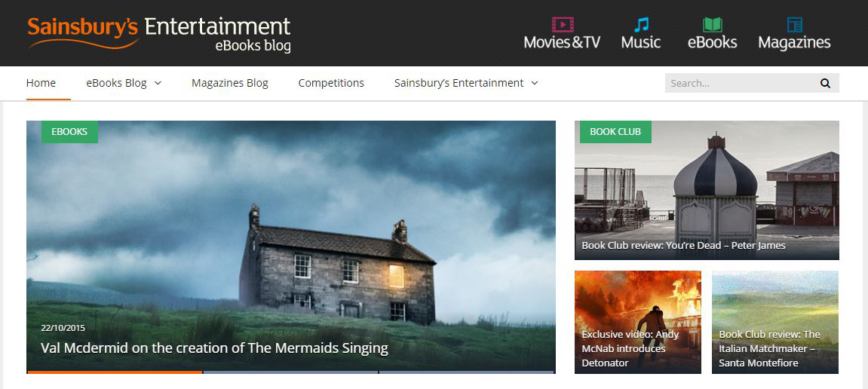Open the Competitions menu item
Image resolution: width=868 pixels, height=389 pixels.
tap(331, 83)
